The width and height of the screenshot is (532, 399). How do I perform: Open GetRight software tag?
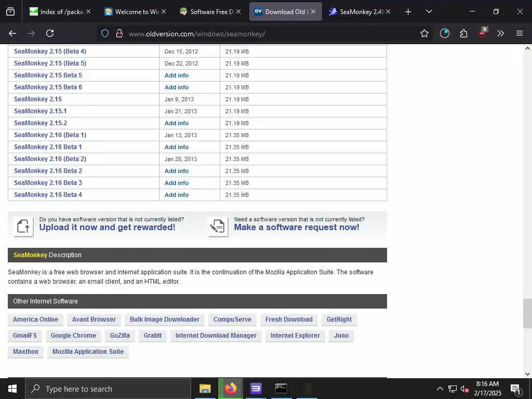pyautogui.click(x=339, y=320)
